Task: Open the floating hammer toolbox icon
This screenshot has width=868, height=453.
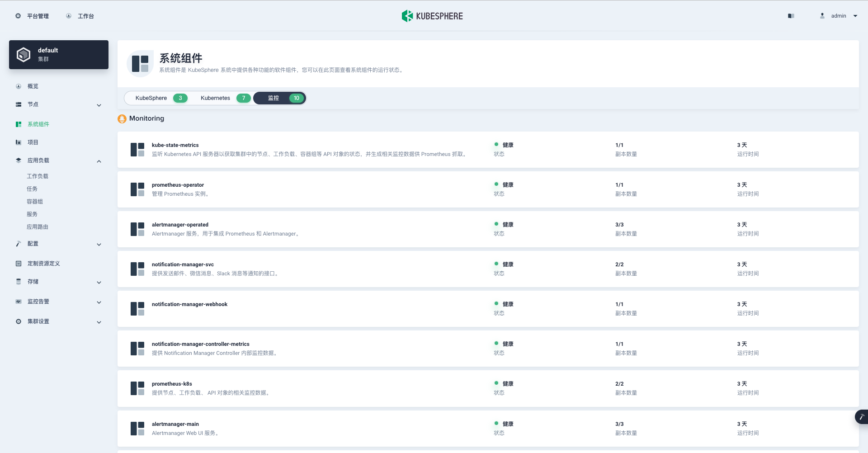Action: tap(862, 416)
